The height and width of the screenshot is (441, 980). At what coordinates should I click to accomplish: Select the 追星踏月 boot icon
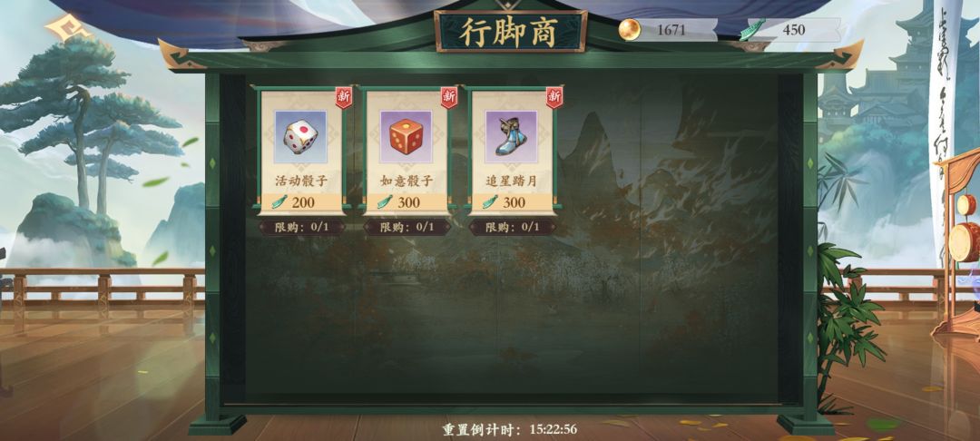(511, 137)
